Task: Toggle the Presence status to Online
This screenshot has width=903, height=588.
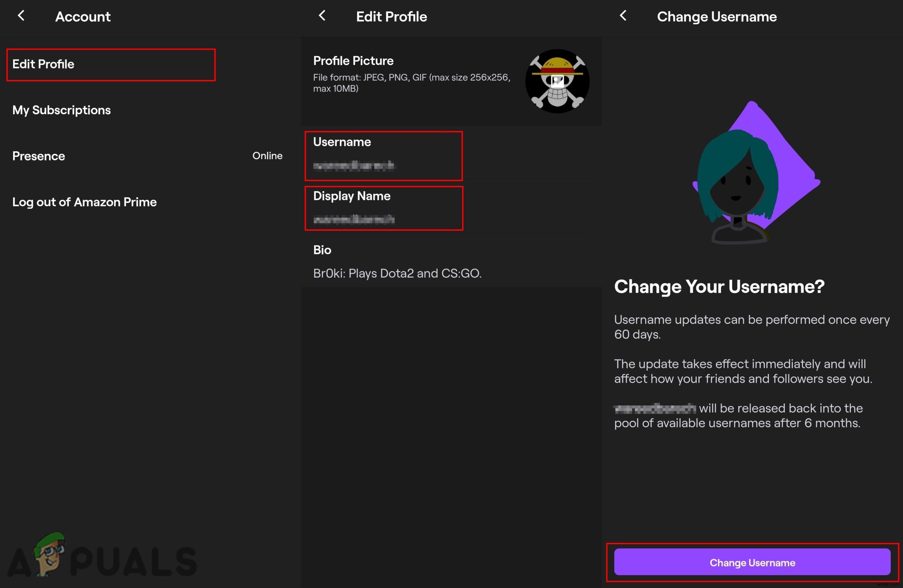Action: point(268,156)
